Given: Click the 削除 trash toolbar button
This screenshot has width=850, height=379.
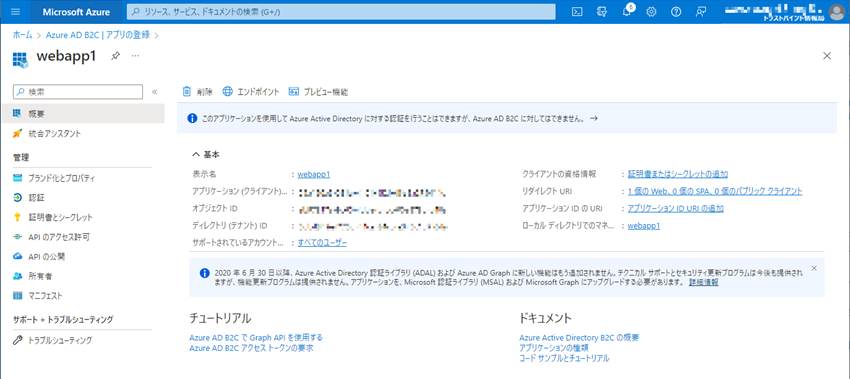Looking at the screenshot, I should [x=197, y=92].
